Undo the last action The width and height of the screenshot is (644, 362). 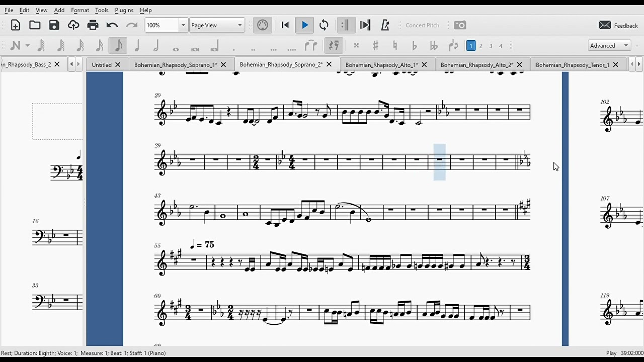click(x=112, y=25)
